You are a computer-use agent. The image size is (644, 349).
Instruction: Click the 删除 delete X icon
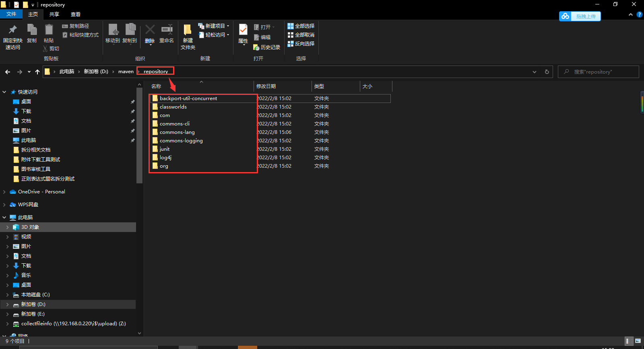[150, 29]
